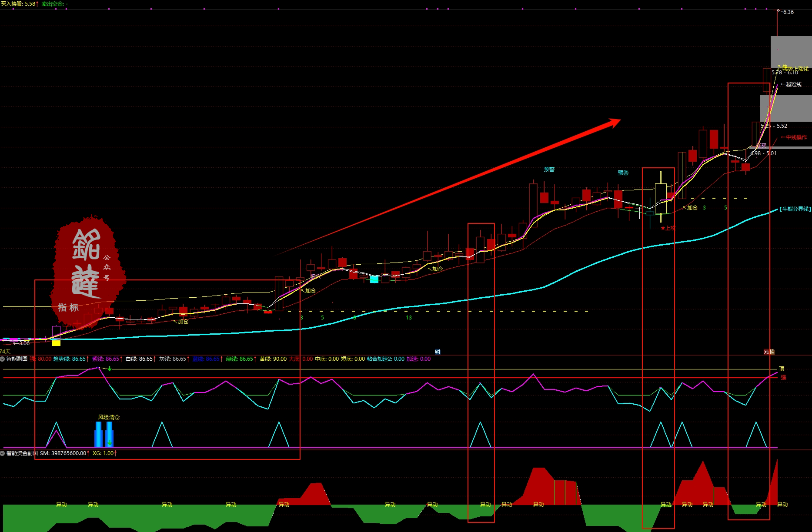The image size is (812, 532).
Task: Click the 买入持股 value in the top header
Action: coord(20,4)
